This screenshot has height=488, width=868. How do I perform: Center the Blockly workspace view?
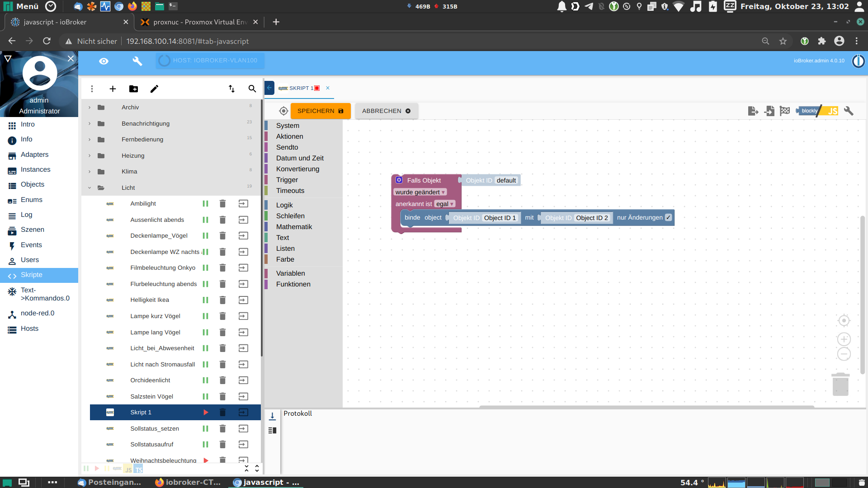(x=844, y=321)
